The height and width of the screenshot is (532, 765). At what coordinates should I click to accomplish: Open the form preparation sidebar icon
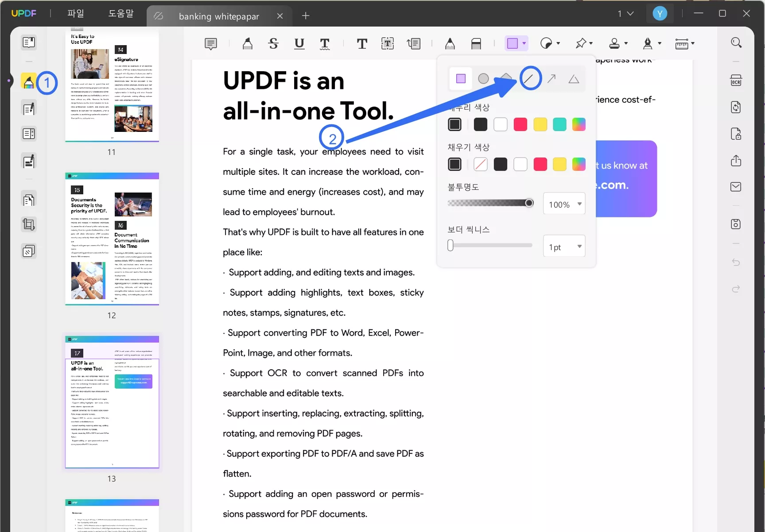click(x=29, y=134)
